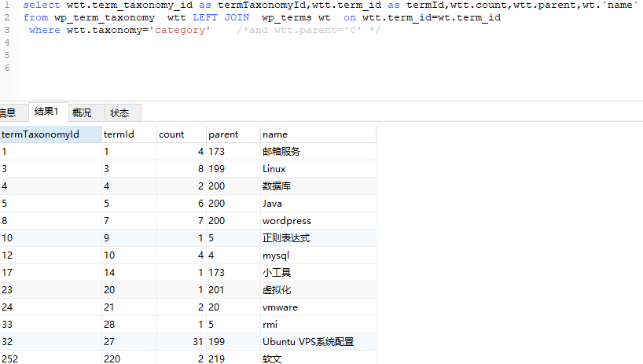Open the 状态 tab
The width and height of the screenshot is (643, 364).
(123, 112)
